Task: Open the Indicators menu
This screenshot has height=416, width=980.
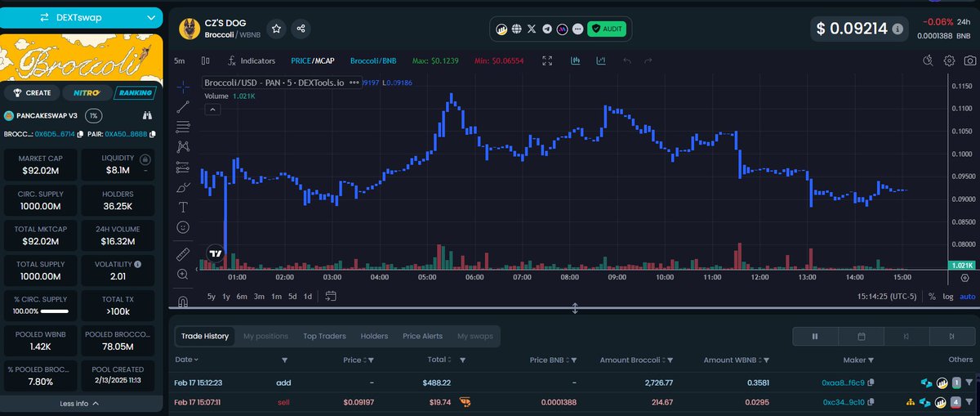Action: [252, 60]
